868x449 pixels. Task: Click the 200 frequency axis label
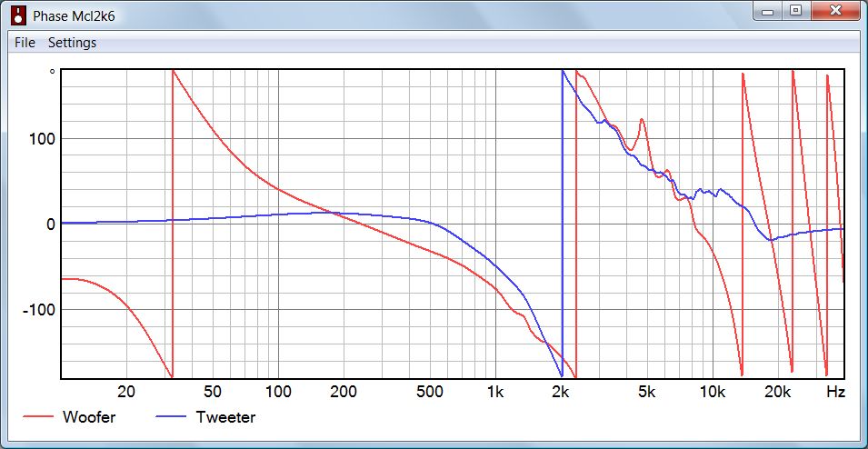pos(344,392)
